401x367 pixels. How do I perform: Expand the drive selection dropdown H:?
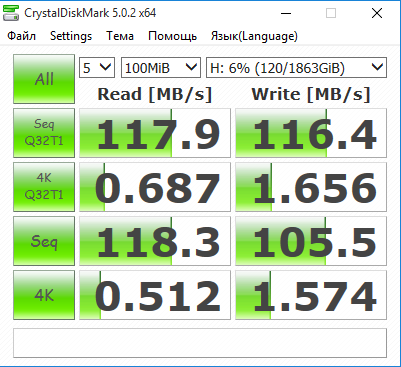(296, 68)
